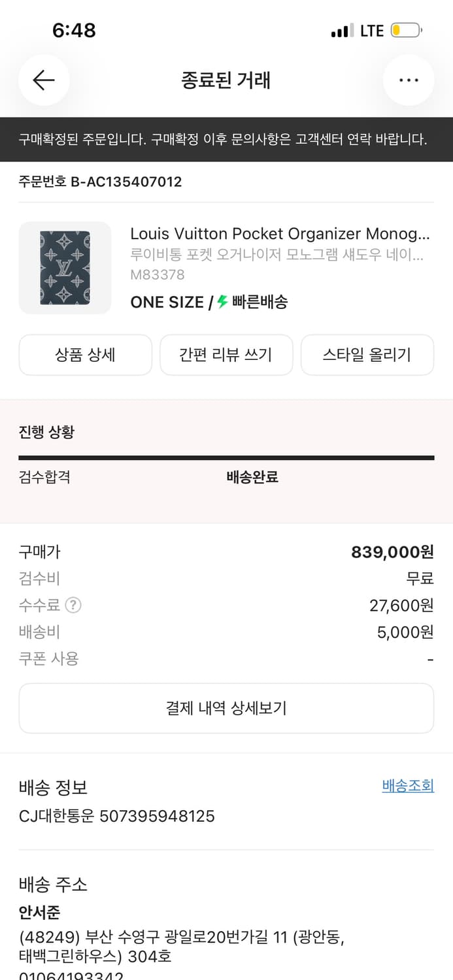The height and width of the screenshot is (980, 453).
Task: Tap the cellular signal bars icon
Action: click(343, 29)
